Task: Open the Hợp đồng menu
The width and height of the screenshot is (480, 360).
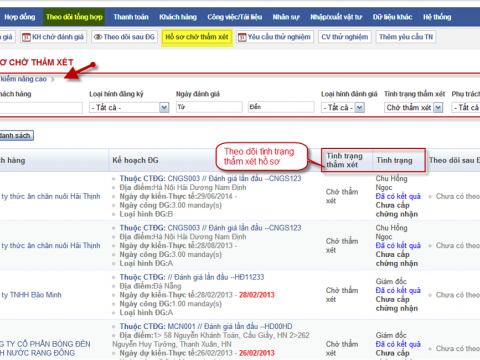Action: [x=19, y=17]
